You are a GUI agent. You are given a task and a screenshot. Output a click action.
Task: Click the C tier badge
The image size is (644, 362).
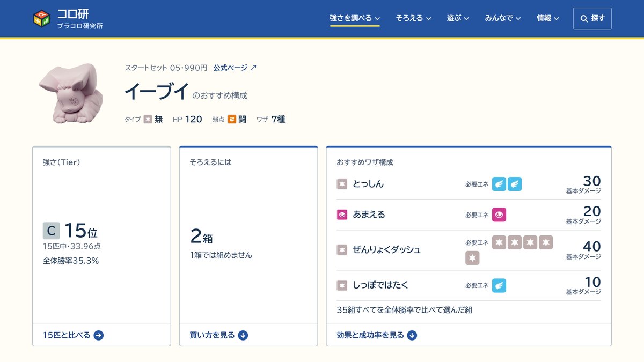pos(51,231)
